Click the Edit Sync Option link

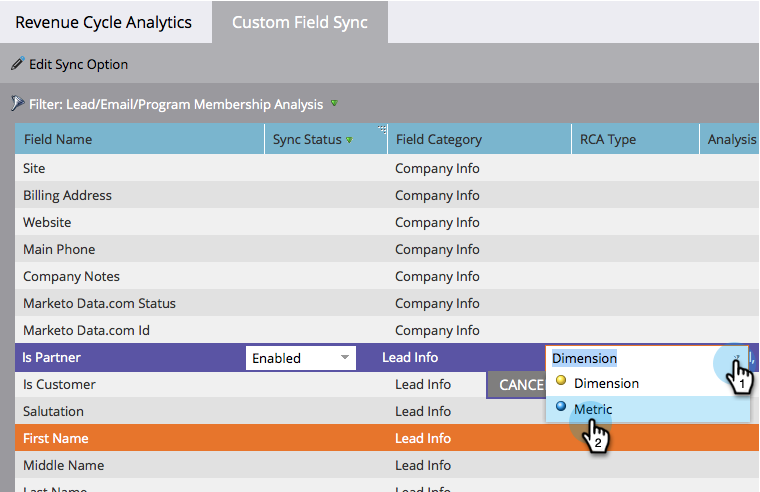[x=78, y=65]
